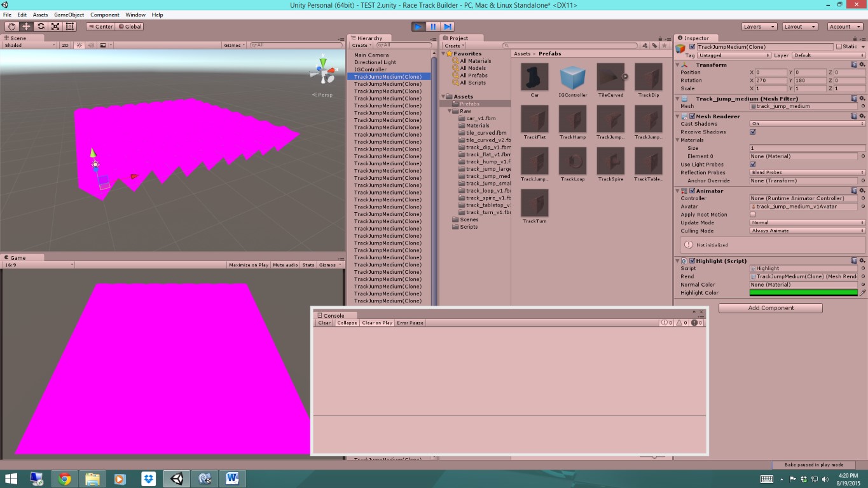This screenshot has width=868, height=488.
Task: Open the Tag Untagged dropdown
Action: [734, 55]
